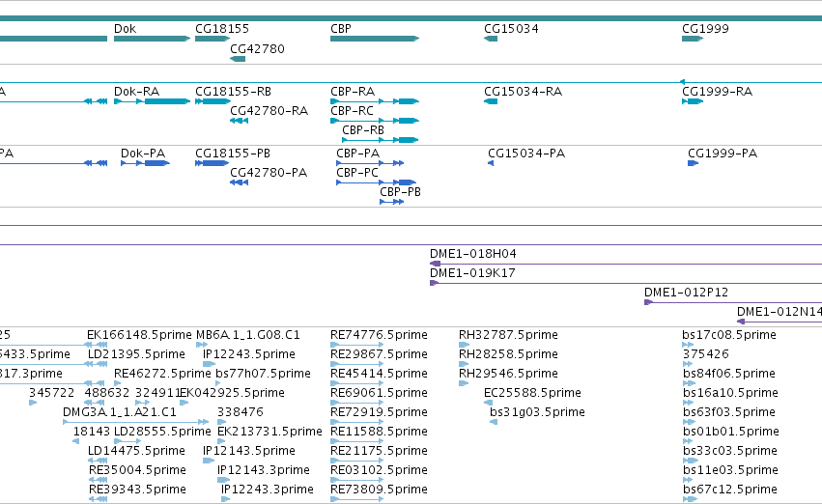Select the CG15034 gene glyph
The image size is (822, 504).
click(491, 39)
